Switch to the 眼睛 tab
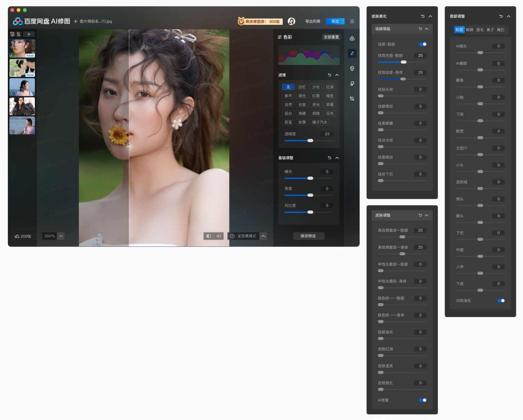 click(x=469, y=30)
